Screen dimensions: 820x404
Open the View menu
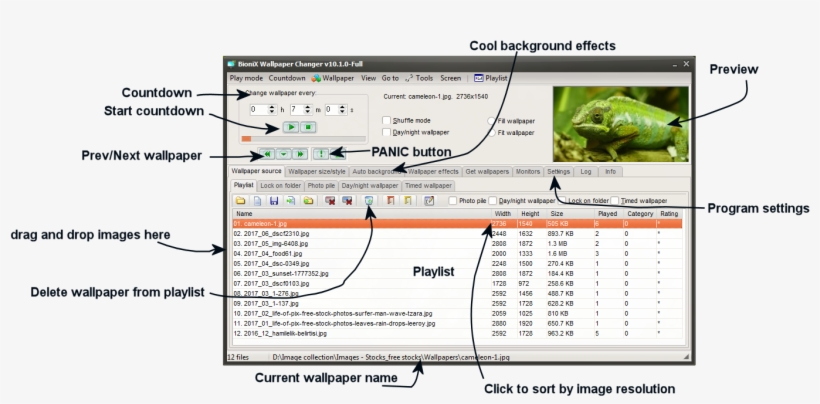point(368,78)
